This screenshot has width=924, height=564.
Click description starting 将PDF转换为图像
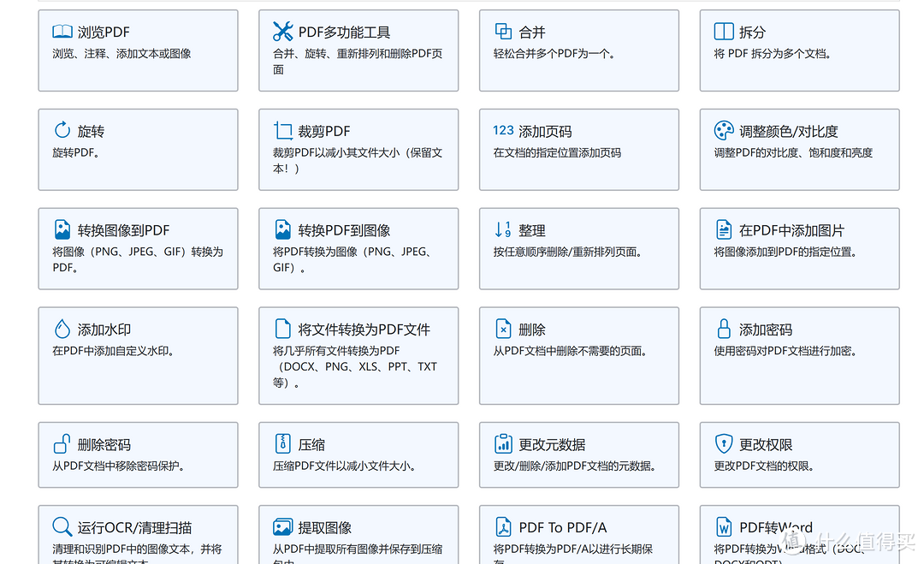pyautogui.click(x=352, y=259)
